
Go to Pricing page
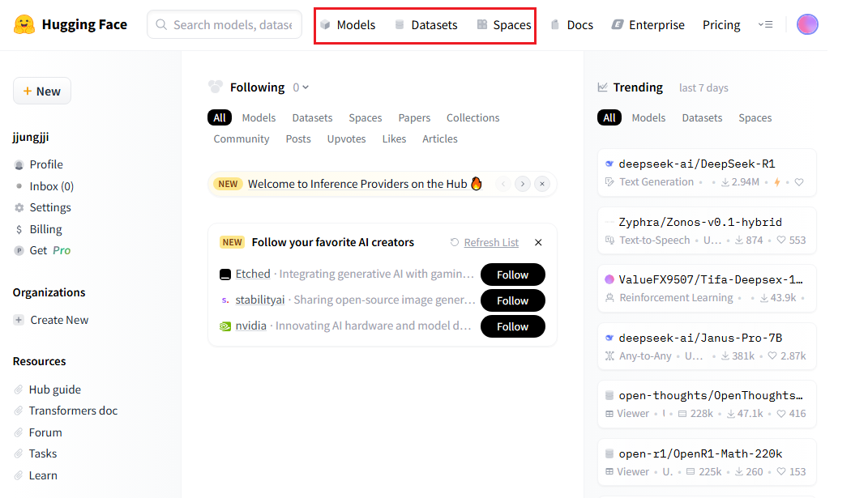point(721,25)
